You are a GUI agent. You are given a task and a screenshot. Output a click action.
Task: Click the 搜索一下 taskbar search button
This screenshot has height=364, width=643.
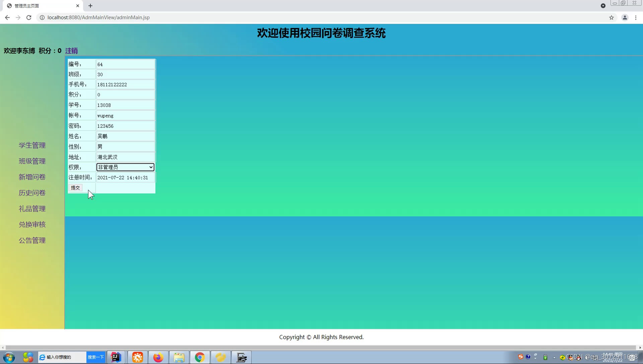(x=96, y=357)
